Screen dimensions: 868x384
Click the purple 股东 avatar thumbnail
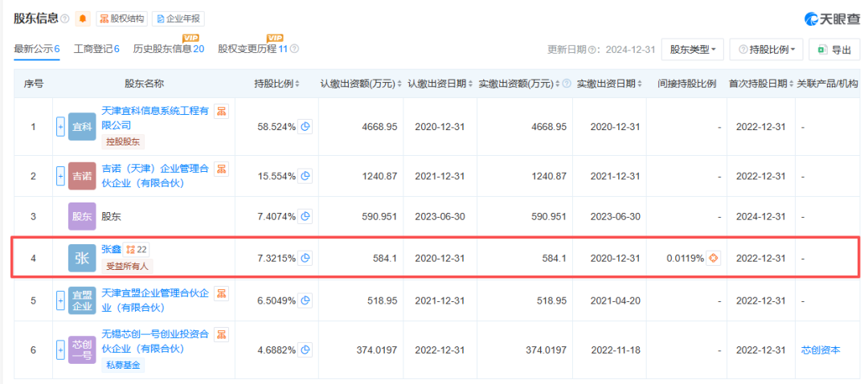click(x=82, y=217)
